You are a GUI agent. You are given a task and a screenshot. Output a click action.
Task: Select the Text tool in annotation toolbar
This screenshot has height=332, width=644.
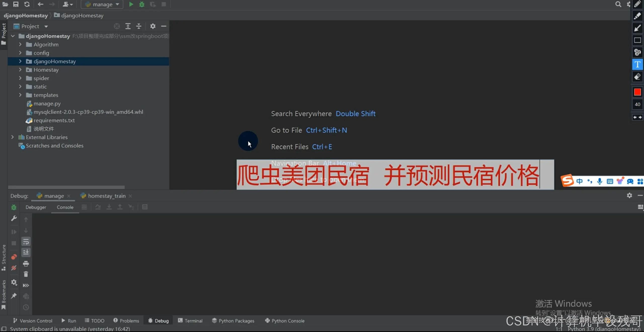(637, 64)
